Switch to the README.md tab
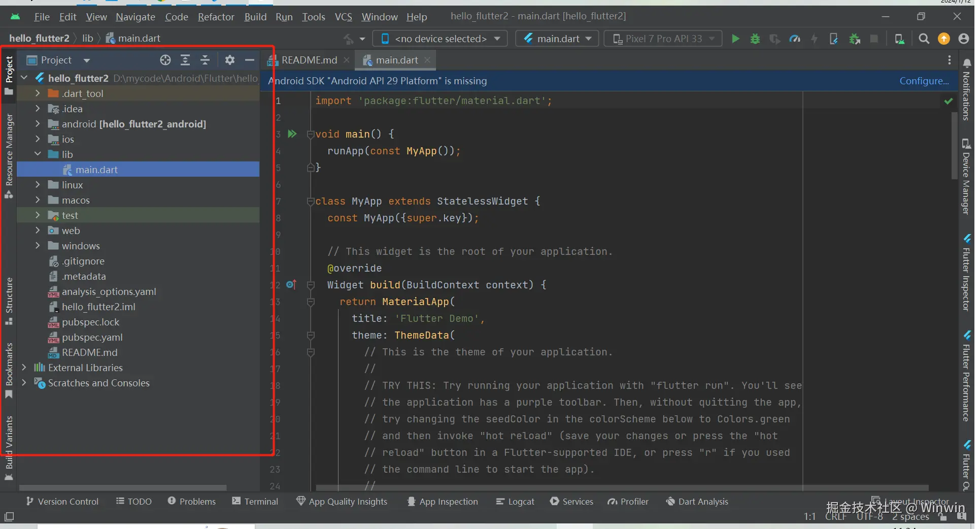Screen dimensions: 980x529 [x=309, y=60]
